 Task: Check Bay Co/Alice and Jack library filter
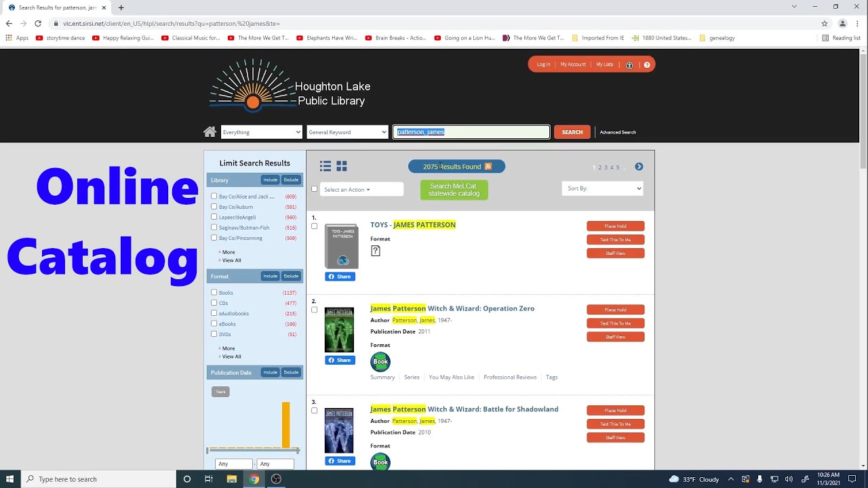point(214,197)
